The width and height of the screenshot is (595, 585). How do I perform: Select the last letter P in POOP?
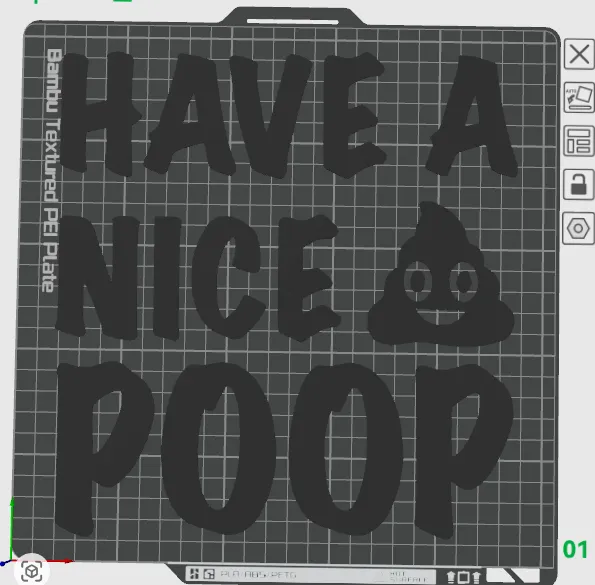click(463, 450)
